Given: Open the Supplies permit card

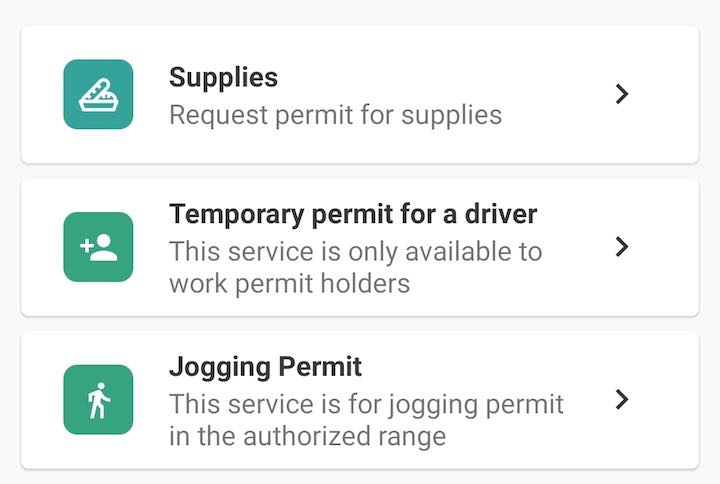Looking at the screenshot, I should pyautogui.click(x=360, y=95).
